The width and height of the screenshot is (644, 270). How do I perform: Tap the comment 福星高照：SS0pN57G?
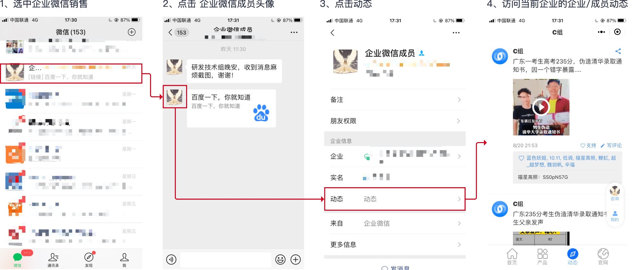543,177
